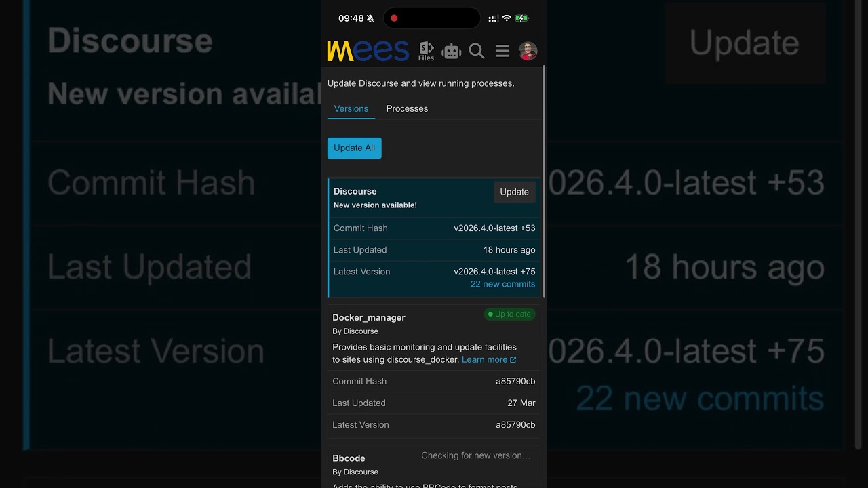Switch to the Processes tab
Viewport: 868px width, 488px height.
[407, 108]
